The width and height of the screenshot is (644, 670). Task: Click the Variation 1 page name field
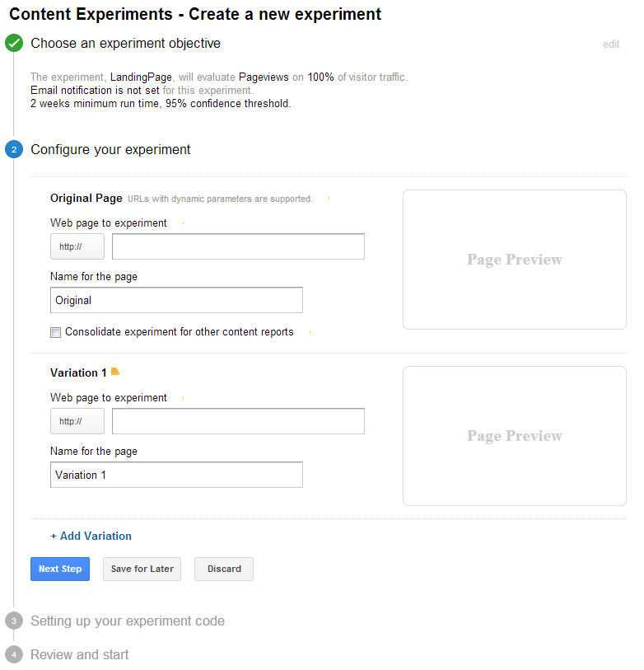pos(176,475)
